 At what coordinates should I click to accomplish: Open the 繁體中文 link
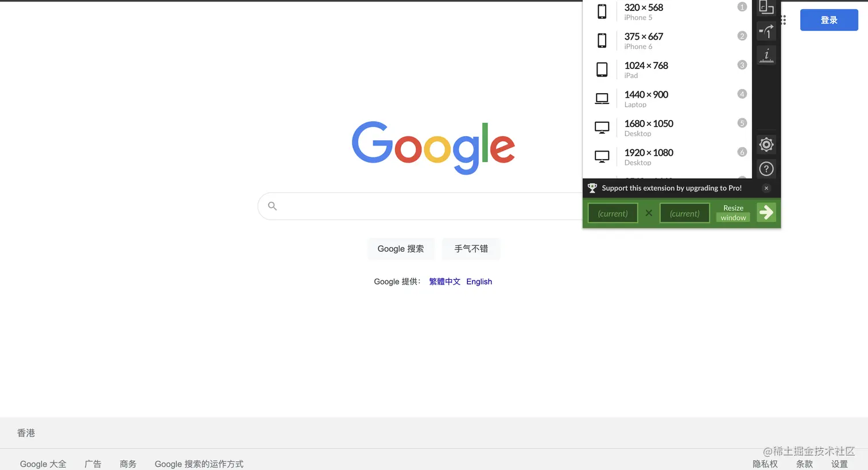coord(444,282)
